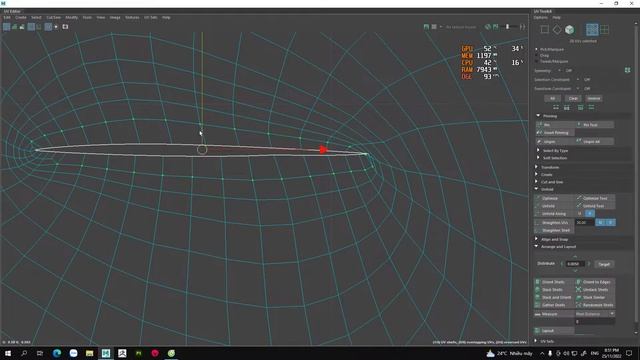640x360 pixels.
Task: Click the Inverse selection button
Action: (x=593, y=98)
